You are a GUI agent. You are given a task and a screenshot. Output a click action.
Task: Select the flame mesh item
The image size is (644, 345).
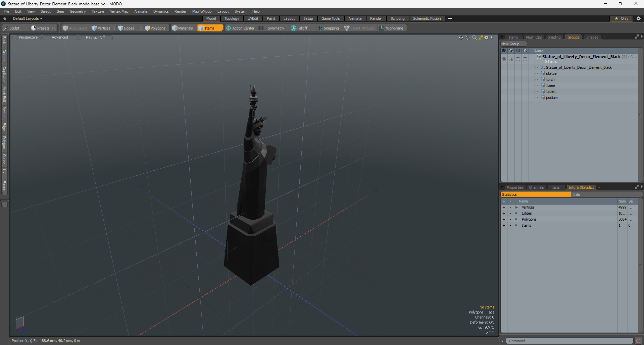pyautogui.click(x=550, y=85)
